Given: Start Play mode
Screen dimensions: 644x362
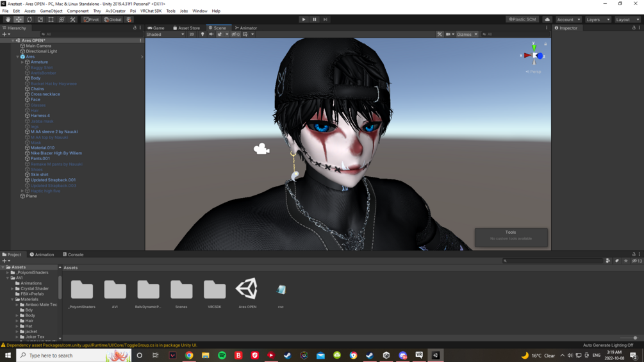Looking at the screenshot, I should click(x=304, y=19).
